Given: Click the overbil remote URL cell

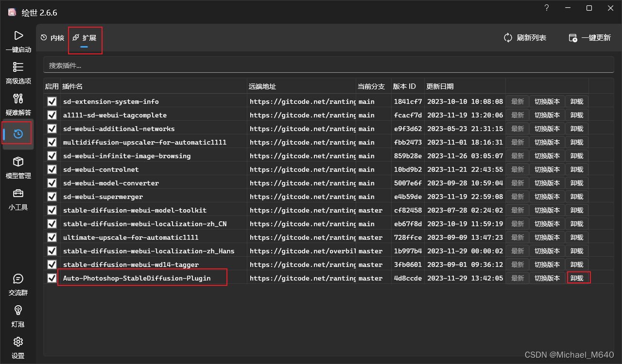Looking at the screenshot, I should click(302, 251).
